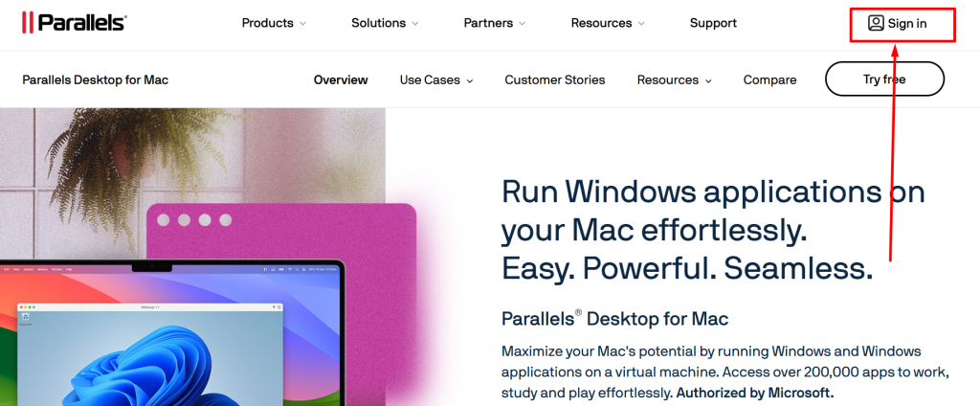Click the Sign in user icon
980x406 pixels.
876,23
